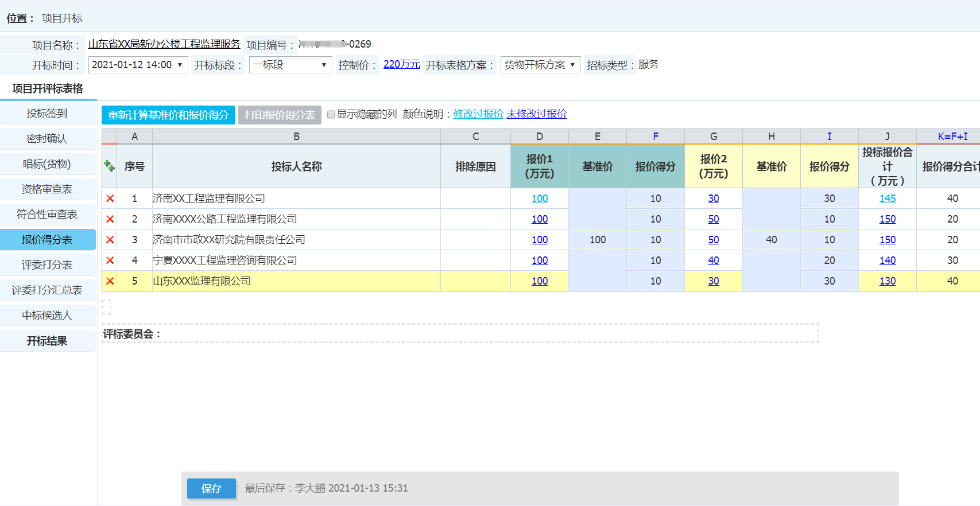Screen dimensions: 980x506
Task: Click 报价2 value 30 in row 1
Action: click(x=714, y=198)
